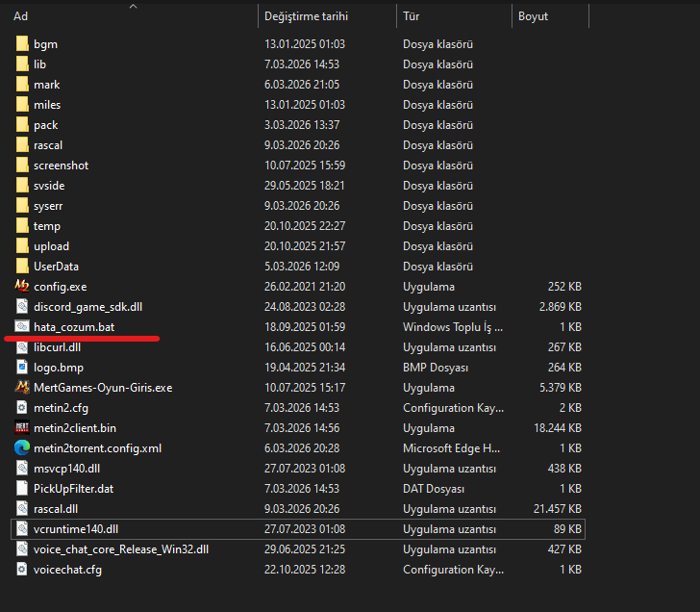Click the 29.05.2025 18:21 date cell
The image size is (700, 612).
pos(305,186)
